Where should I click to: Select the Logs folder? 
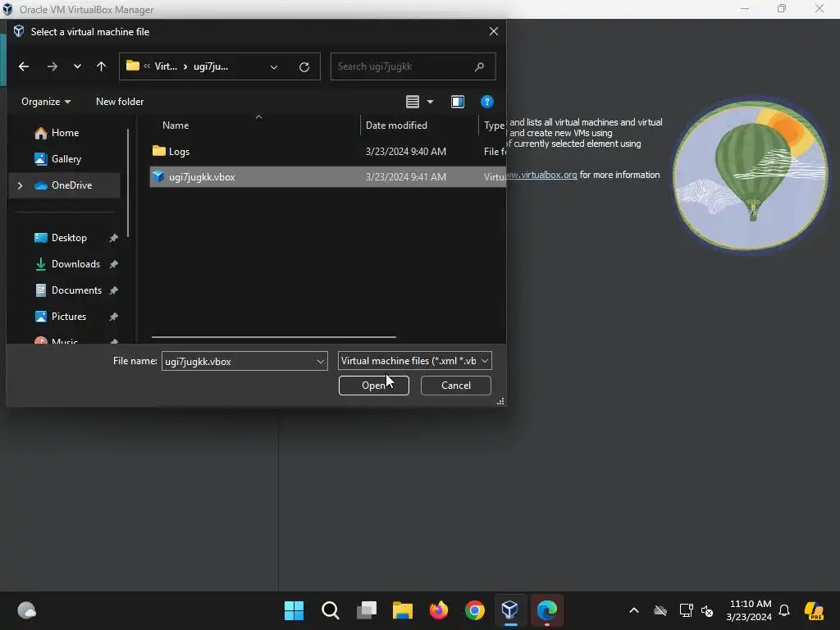click(179, 152)
